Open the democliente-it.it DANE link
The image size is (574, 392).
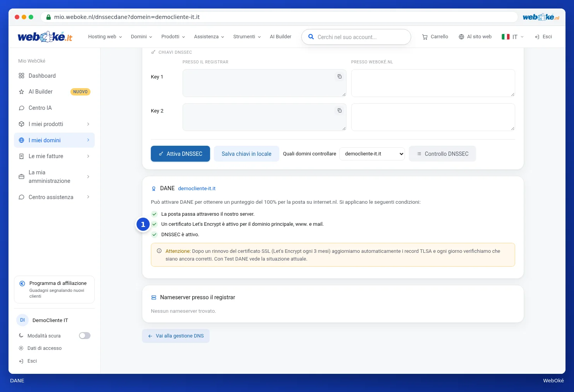pos(196,189)
